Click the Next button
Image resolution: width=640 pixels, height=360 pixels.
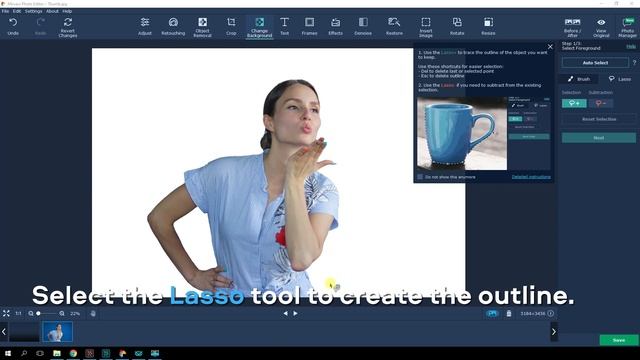pos(599,138)
